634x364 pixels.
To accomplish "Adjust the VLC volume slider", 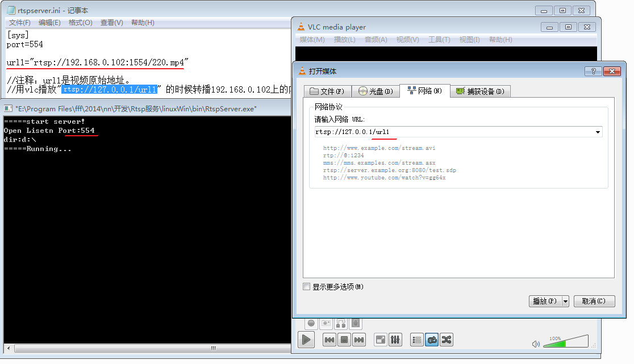I will [x=566, y=341].
